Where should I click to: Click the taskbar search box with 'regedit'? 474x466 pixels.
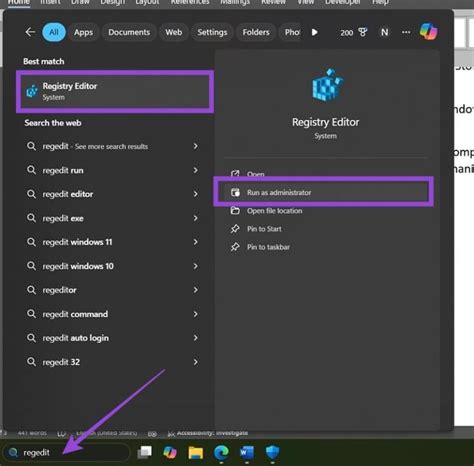point(67,452)
